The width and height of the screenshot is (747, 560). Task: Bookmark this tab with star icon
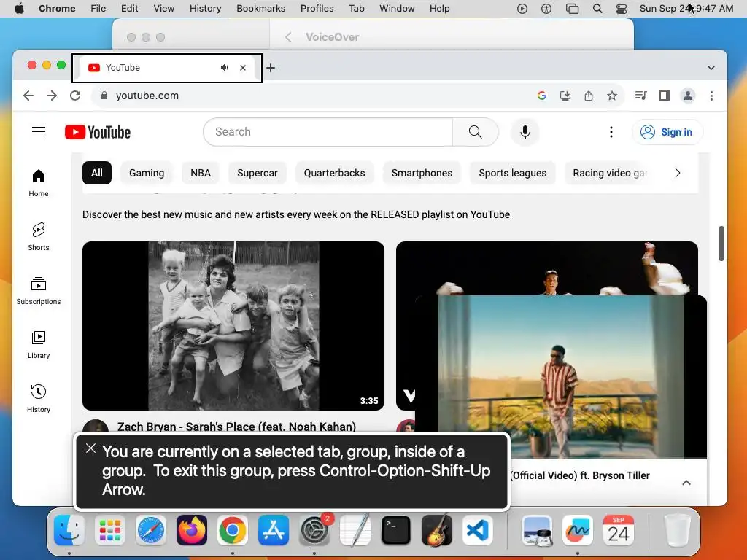click(x=612, y=96)
